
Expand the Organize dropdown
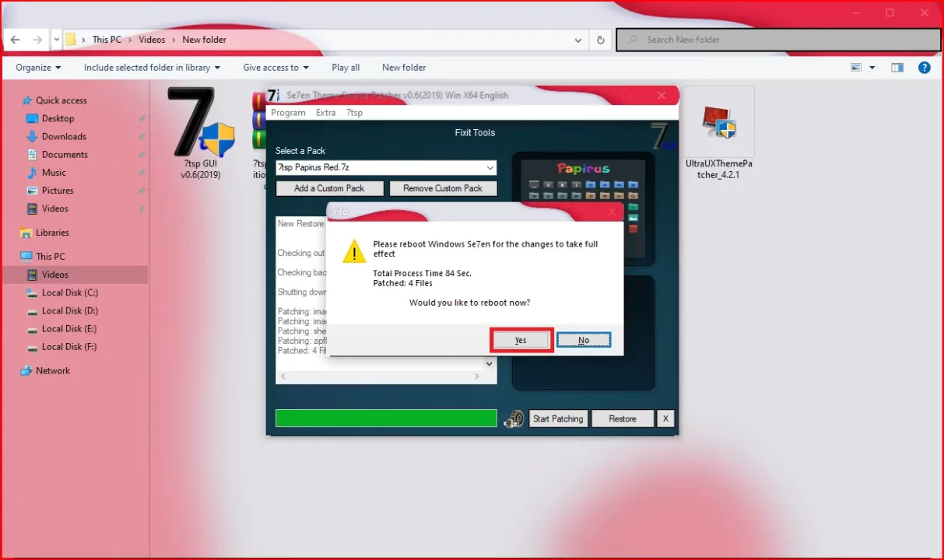click(x=38, y=68)
